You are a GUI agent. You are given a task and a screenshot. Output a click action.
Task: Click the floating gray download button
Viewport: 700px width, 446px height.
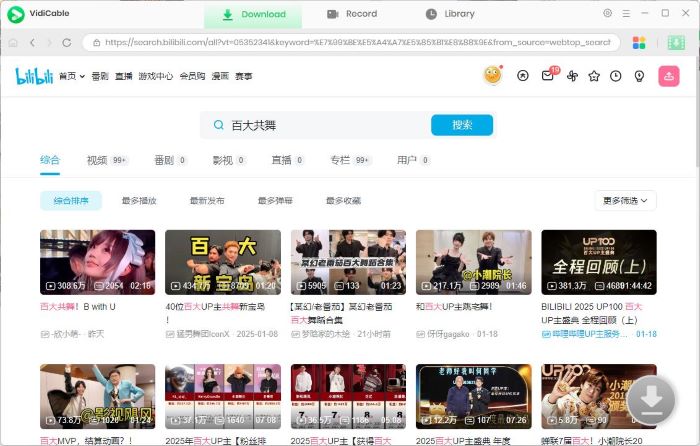(x=652, y=400)
